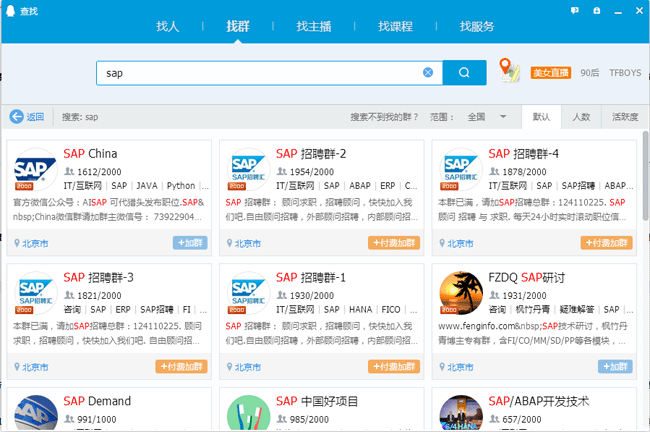
Task: Click the QQ penguin icon in the title bar
Action: pos(596,10)
